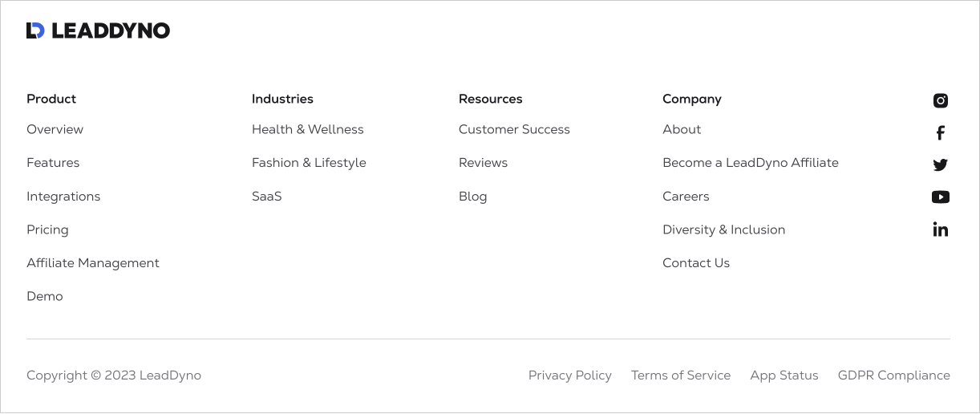
Task: Open Integrations link
Action: pos(63,197)
